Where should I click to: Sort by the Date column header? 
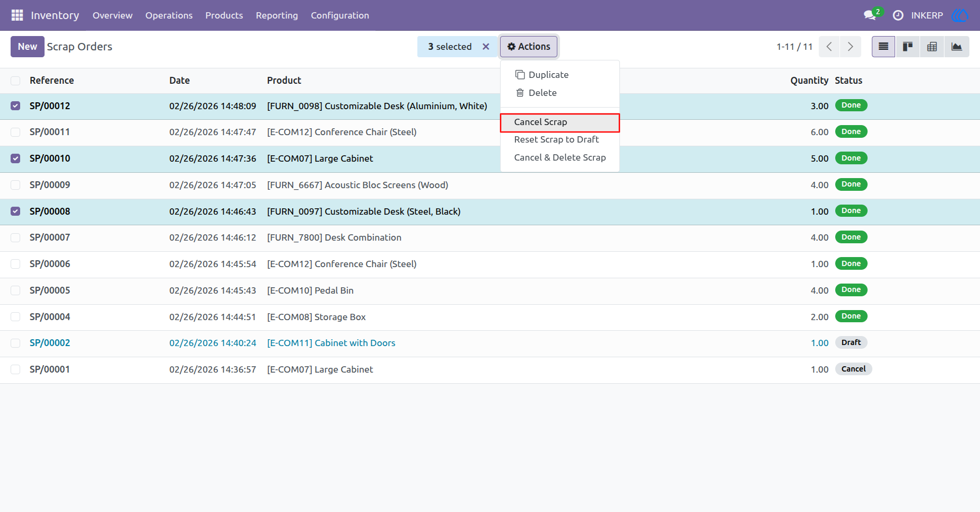pyautogui.click(x=180, y=81)
